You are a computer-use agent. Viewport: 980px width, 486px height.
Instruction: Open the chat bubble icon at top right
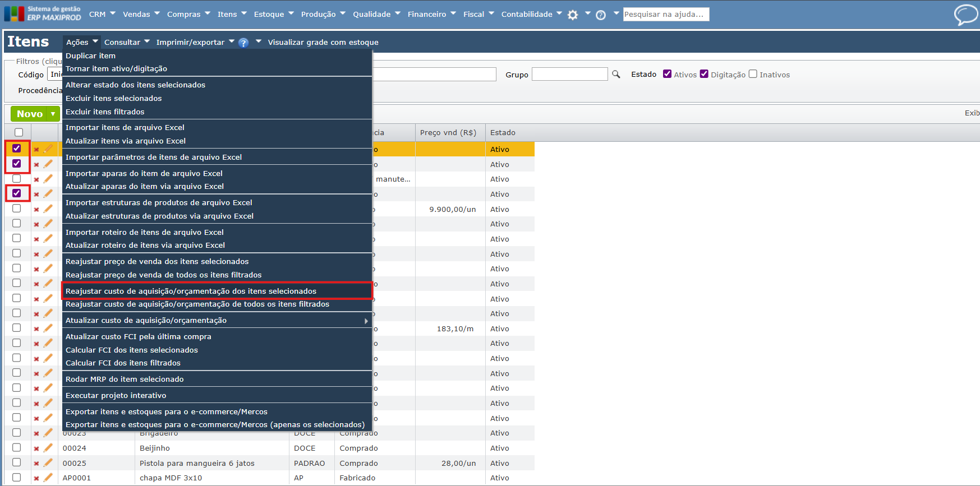(x=965, y=15)
